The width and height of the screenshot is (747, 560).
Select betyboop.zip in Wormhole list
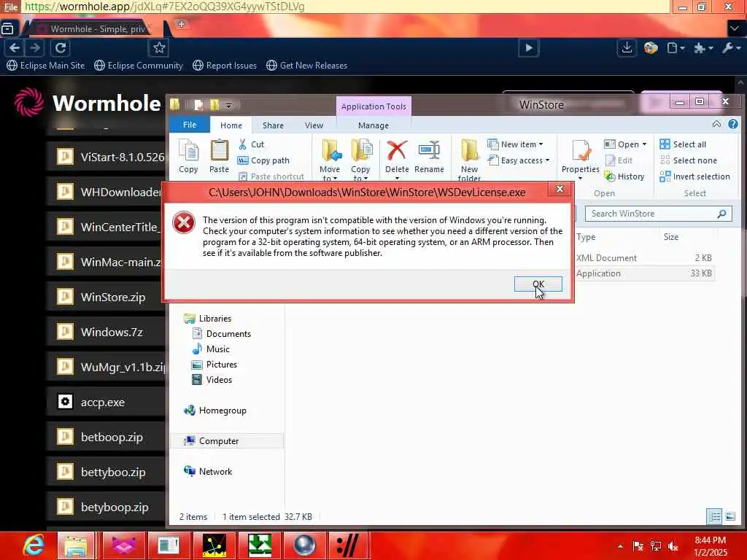coord(107,507)
